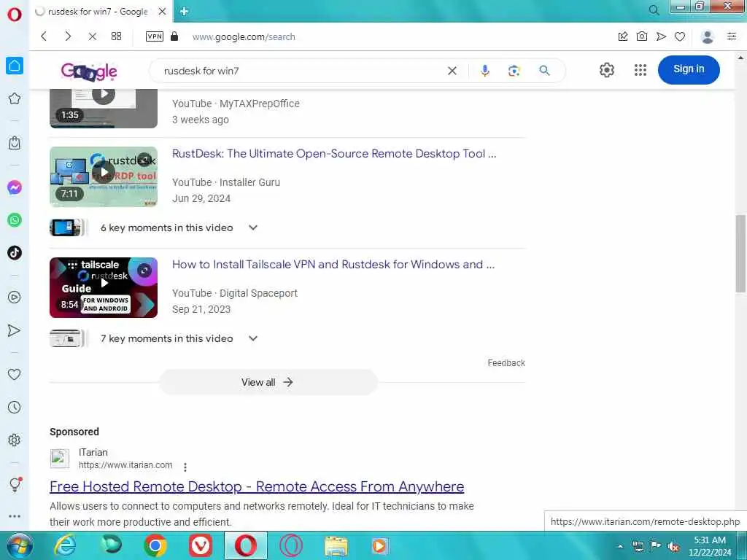747x560 pixels.
Task: Open sidebar Settings gear icon
Action: coord(15,440)
